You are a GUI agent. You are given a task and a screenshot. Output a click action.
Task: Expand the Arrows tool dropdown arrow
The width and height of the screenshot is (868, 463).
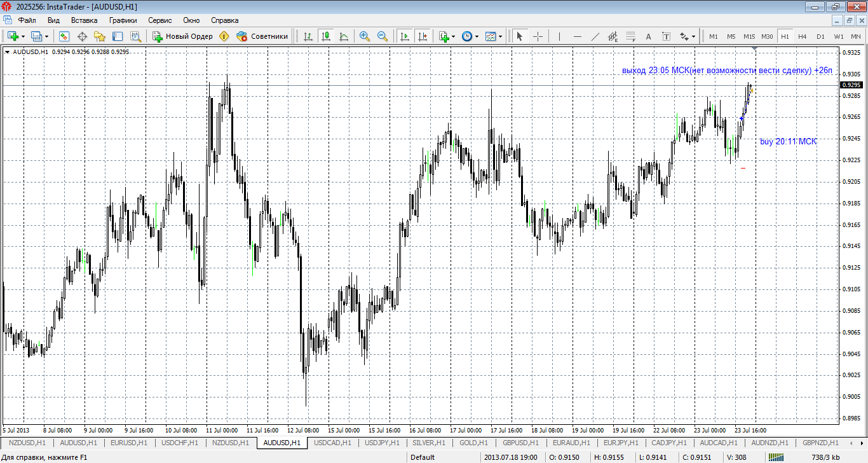[x=694, y=36]
